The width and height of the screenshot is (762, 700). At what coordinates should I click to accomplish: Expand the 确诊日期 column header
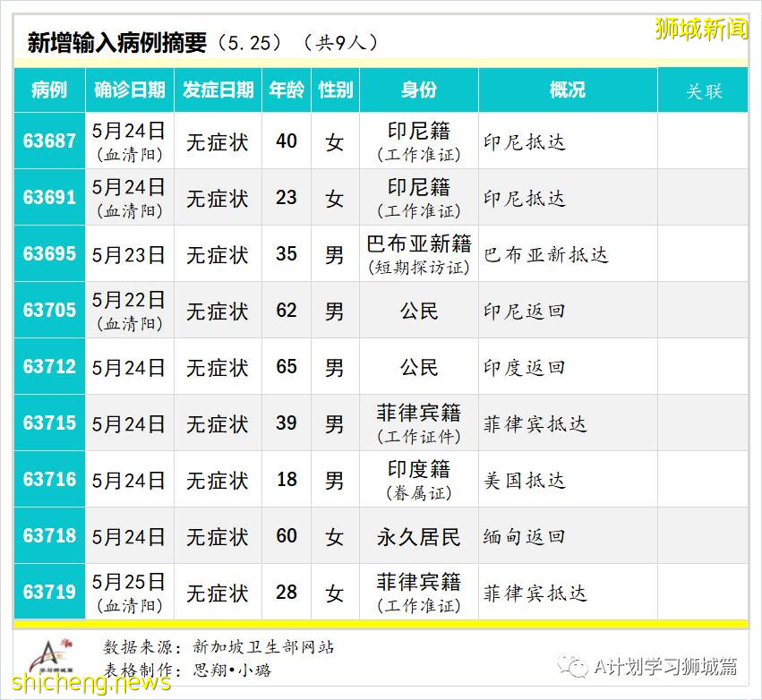[x=129, y=90]
